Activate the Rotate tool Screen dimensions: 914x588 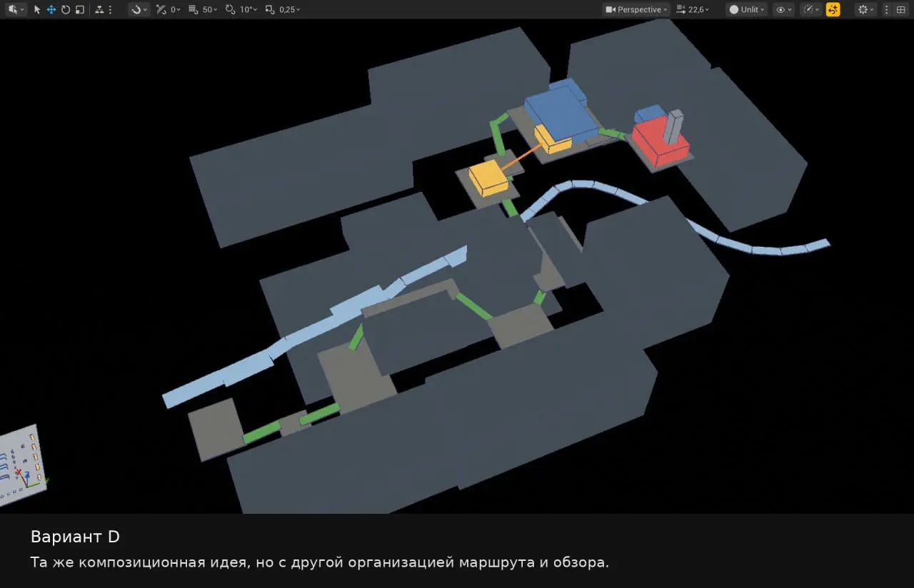coord(66,9)
